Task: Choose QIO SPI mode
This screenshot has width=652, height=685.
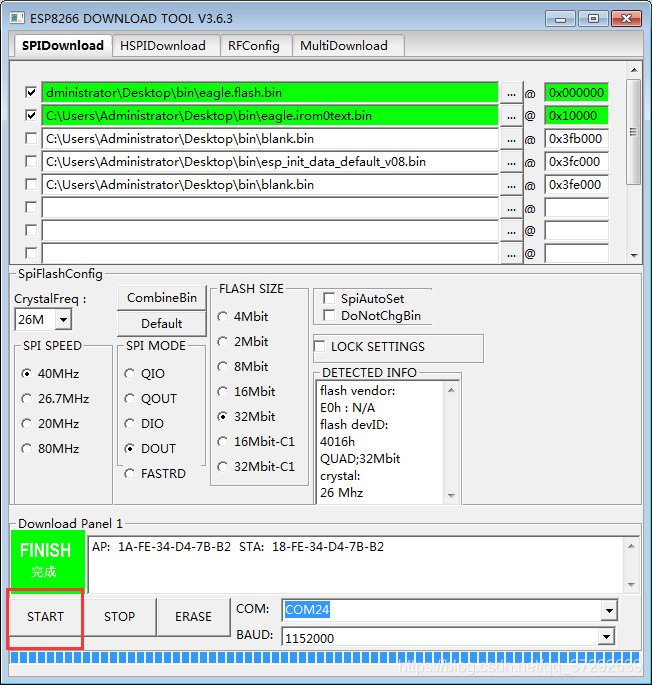Action: tap(130, 374)
